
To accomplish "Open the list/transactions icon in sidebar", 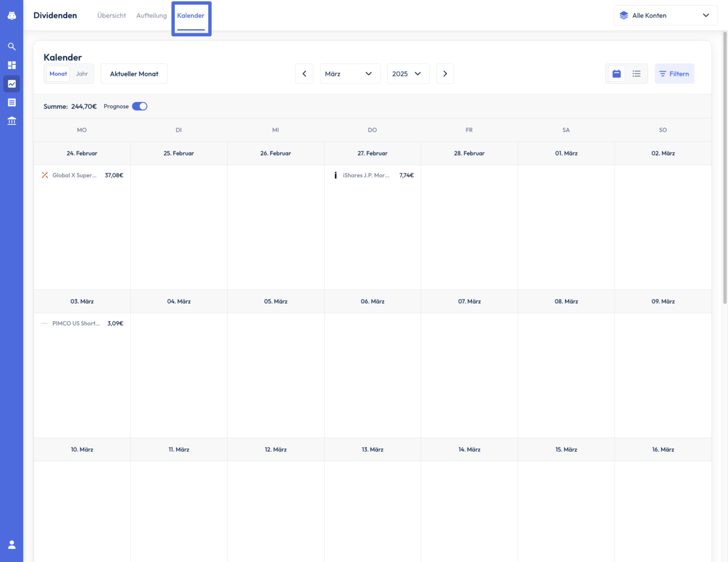I will tap(11, 103).
